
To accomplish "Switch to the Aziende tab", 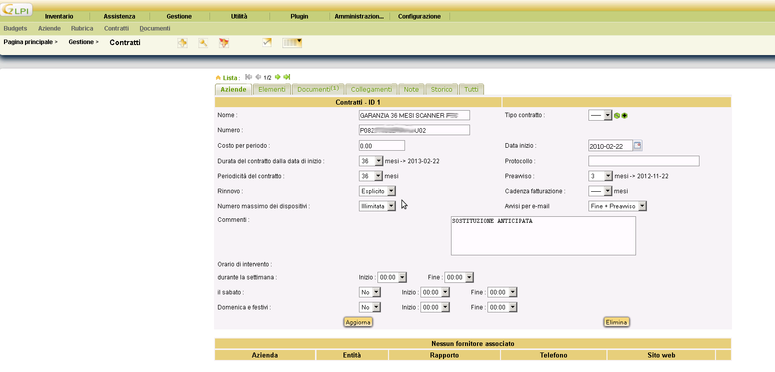I will [233, 89].
